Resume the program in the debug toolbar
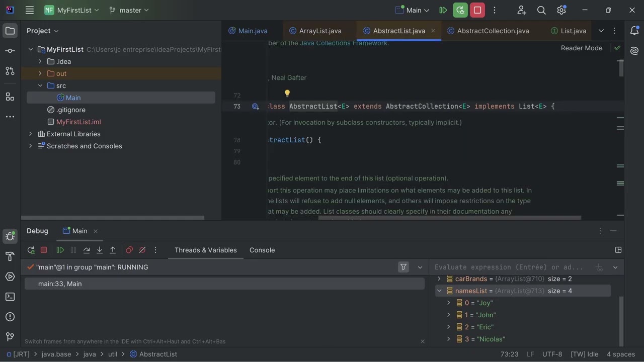Image resolution: width=644 pixels, height=362 pixels. (60, 250)
